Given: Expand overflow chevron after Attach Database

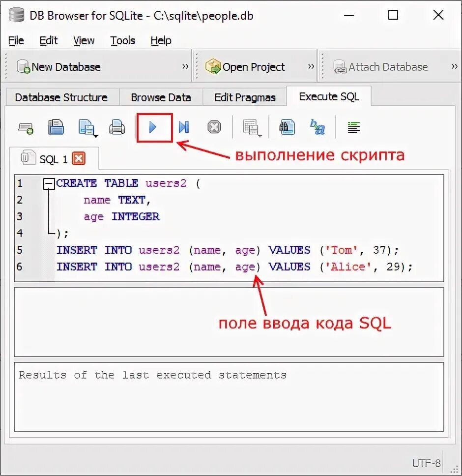Looking at the screenshot, I should pos(455,66).
